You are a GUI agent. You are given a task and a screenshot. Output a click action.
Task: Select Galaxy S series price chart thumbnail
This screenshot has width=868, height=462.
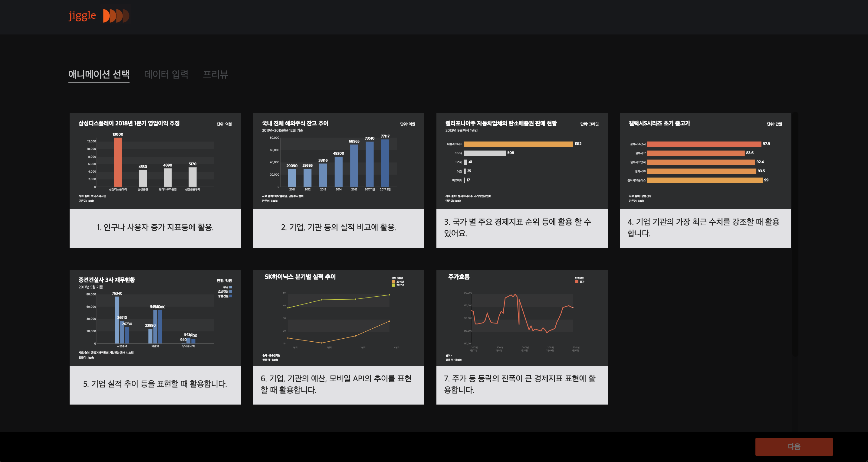point(705,161)
